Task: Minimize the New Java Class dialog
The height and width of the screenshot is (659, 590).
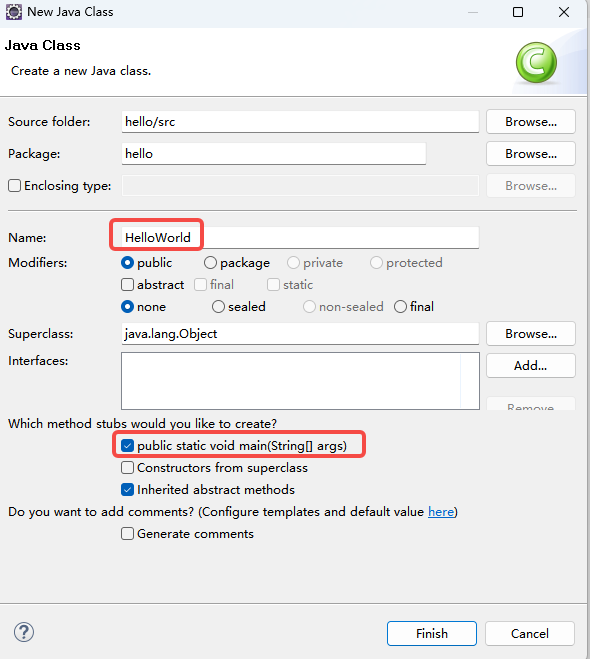Action: pos(473,12)
